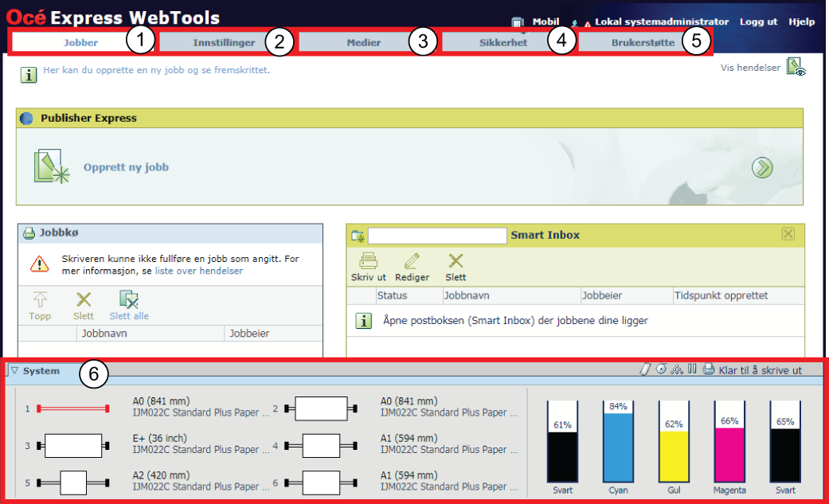The image size is (829, 504).
Task: Go to the Sikkerhet tab
Action: [502, 42]
